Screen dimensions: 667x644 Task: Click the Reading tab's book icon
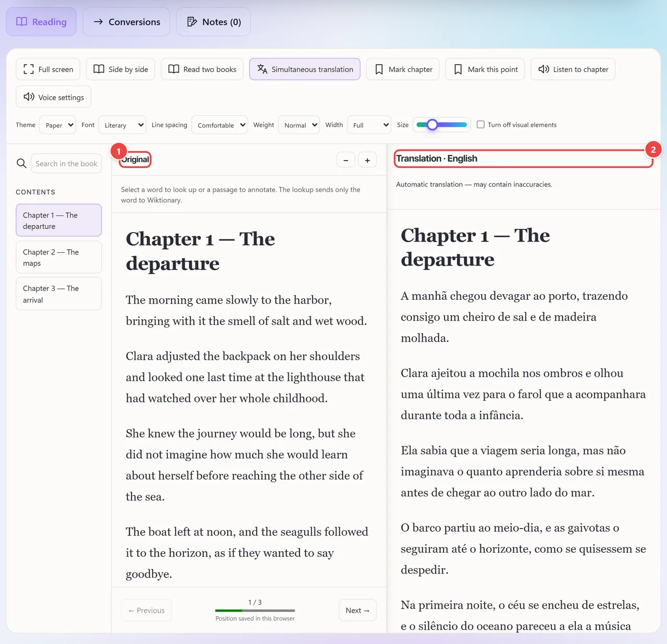pos(22,22)
